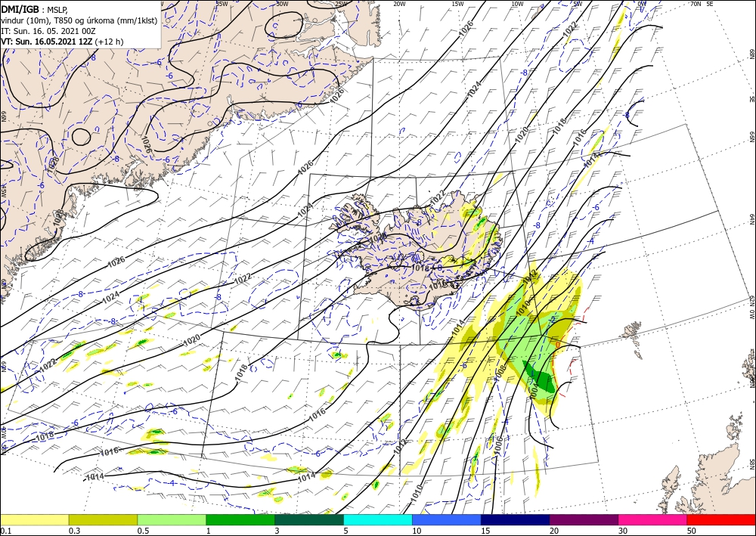Click the pale yellow 0.1–0.3 legend swatch
The height and width of the screenshot is (536, 756).
point(34,519)
